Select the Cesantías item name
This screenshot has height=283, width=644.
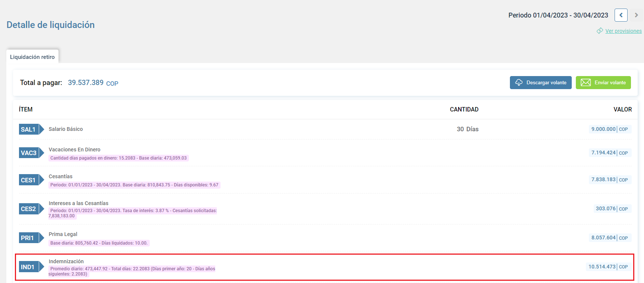pyautogui.click(x=60, y=176)
